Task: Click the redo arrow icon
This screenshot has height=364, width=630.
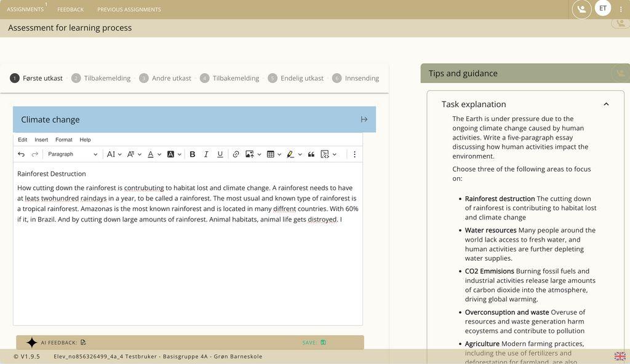Action: click(35, 154)
